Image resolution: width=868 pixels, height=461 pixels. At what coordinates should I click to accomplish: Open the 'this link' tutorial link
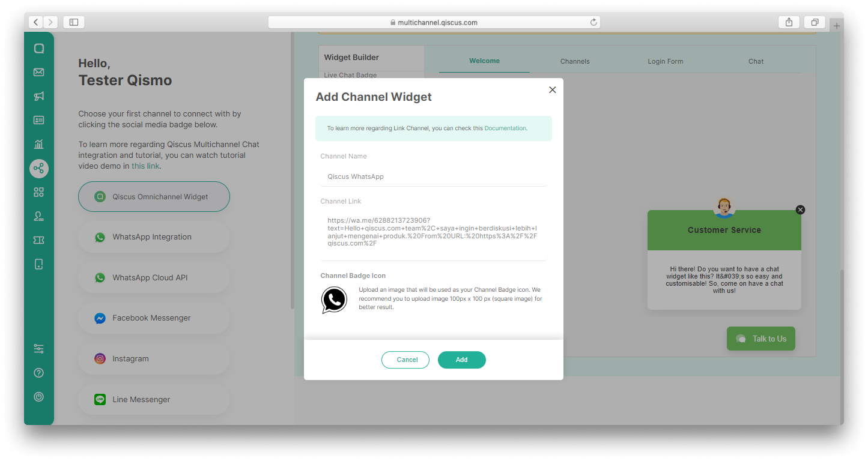tap(146, 166)
